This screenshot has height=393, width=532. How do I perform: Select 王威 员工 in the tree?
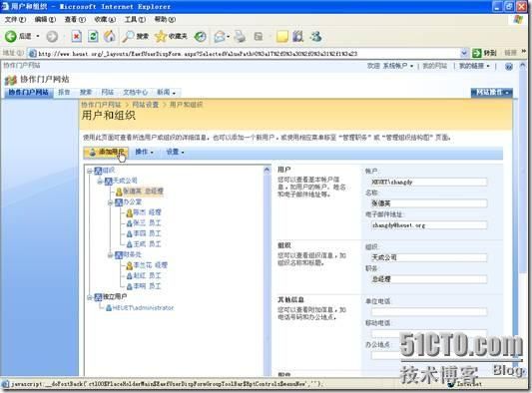pyautogui.click(x=147, y=244)
